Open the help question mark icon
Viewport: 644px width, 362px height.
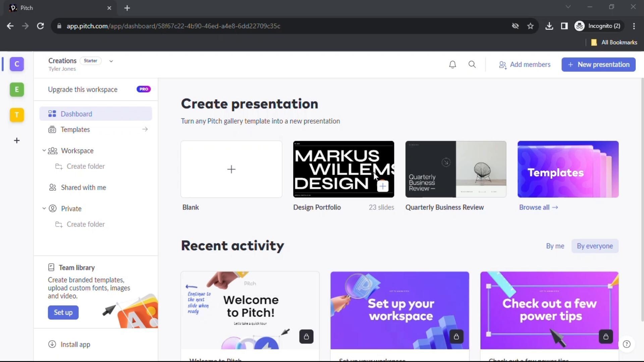click(626, 344)
